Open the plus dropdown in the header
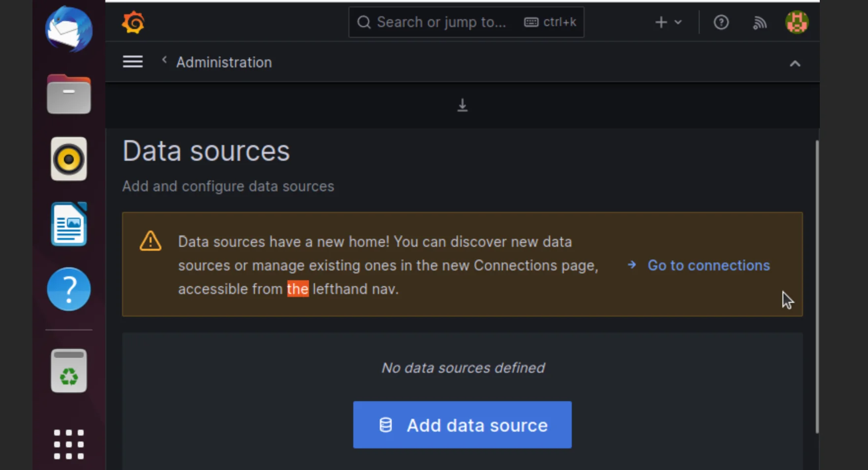The height and width of the screenshot is (470, 868). click(668, 22)
